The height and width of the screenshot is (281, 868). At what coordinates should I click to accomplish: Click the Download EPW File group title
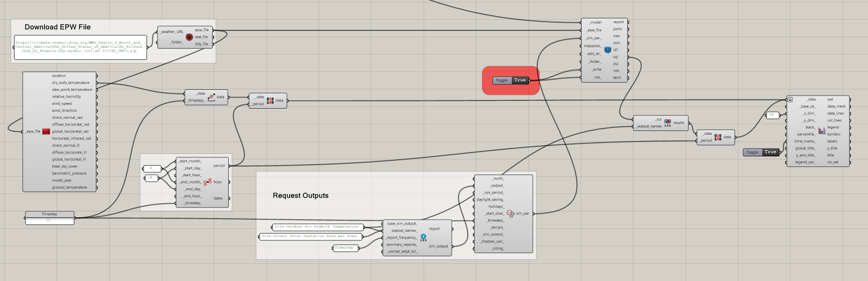coord(58,27)
